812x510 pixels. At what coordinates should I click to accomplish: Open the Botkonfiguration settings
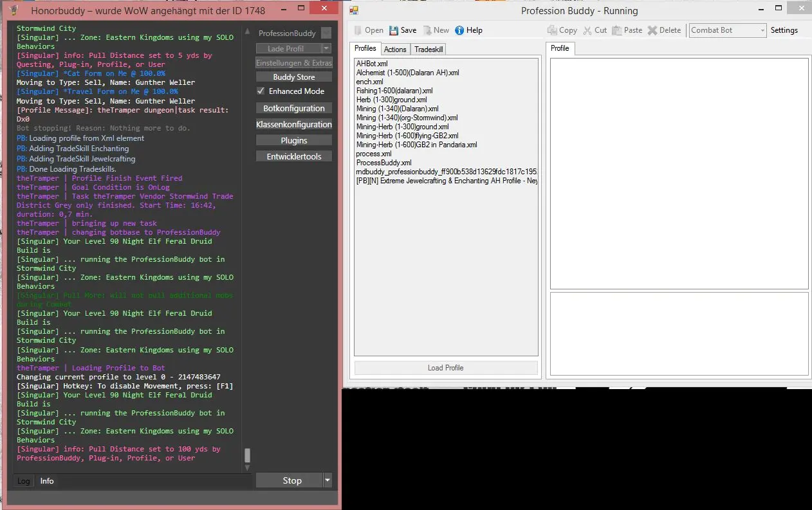294,108
